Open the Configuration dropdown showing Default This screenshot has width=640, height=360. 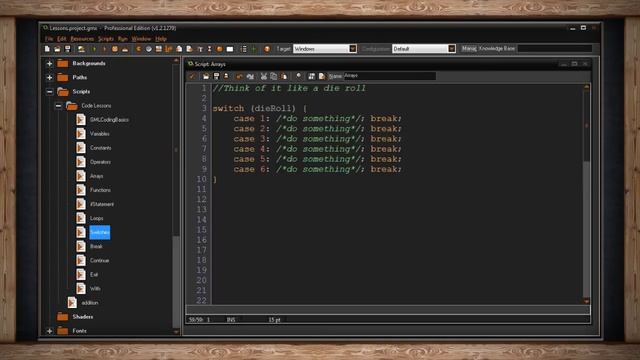click(x=451, y=49)
